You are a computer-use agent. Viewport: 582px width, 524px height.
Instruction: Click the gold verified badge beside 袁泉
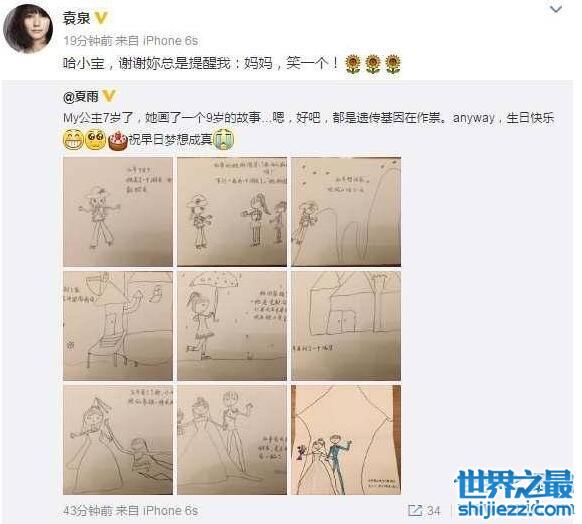point(101,18)
